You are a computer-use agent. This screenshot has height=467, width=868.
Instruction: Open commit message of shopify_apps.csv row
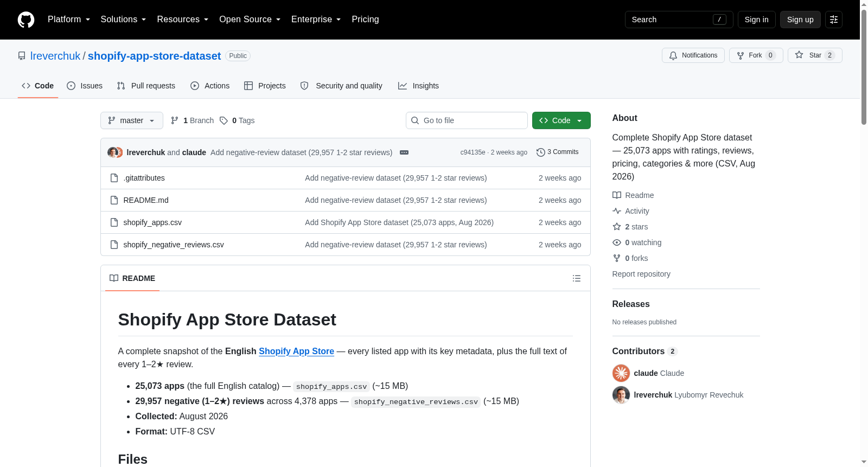click(x=399, y=222)
